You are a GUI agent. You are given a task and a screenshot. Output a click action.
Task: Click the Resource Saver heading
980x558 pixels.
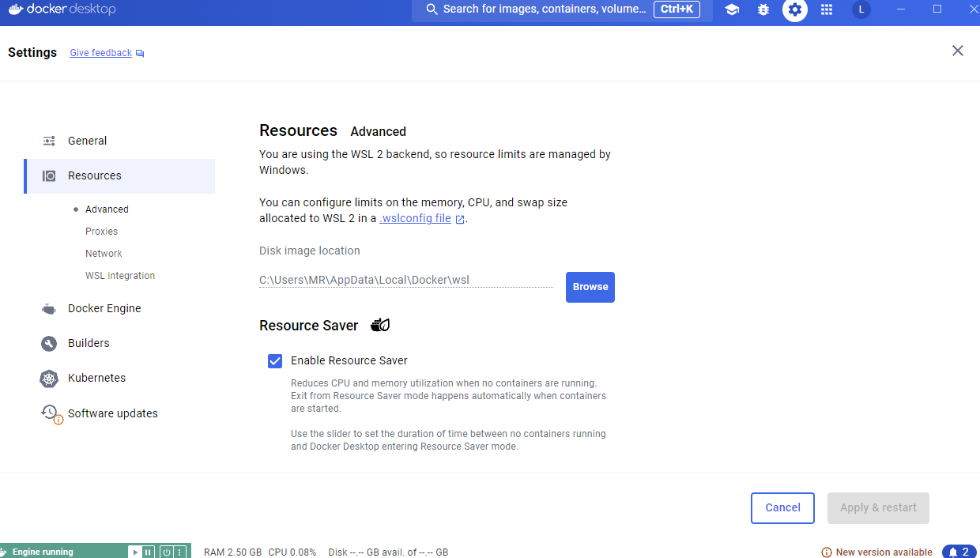[309, 326]
